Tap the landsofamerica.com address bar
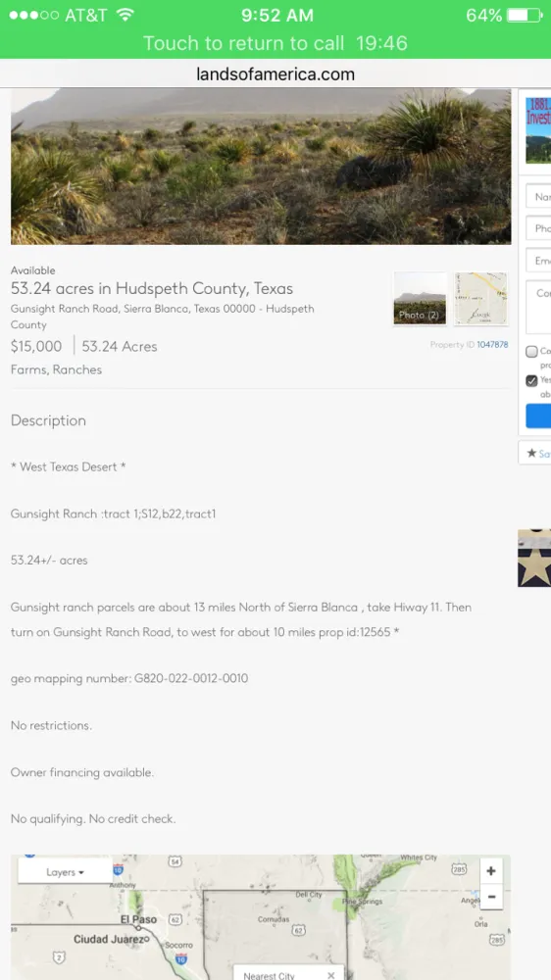551x980 pixels. pos(275,74)
